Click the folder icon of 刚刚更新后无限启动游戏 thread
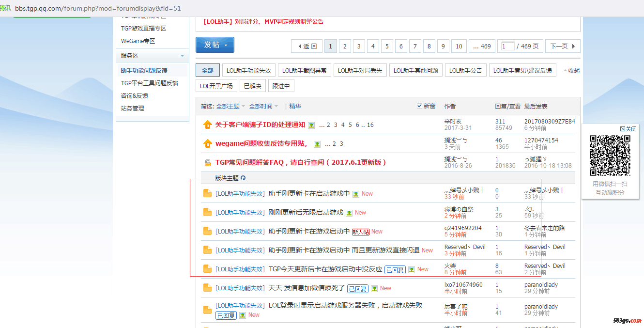644x328 pixels. pyautogui.click(x=208, y=213)
